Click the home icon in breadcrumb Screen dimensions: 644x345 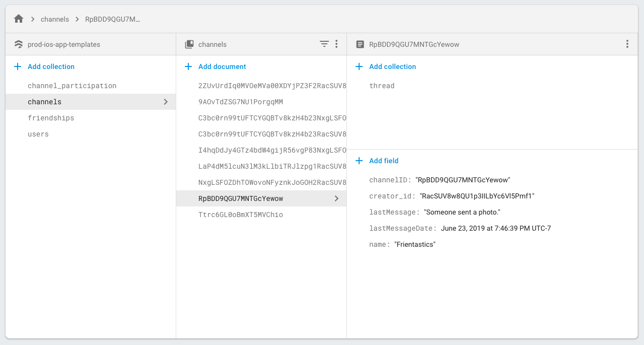tap(19, 19)
